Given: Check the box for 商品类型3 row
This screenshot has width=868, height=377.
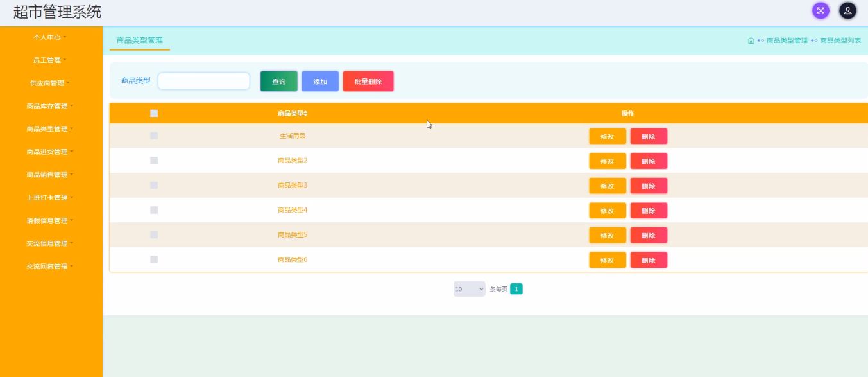Looking at the screenshot, I should coord(154,185).
